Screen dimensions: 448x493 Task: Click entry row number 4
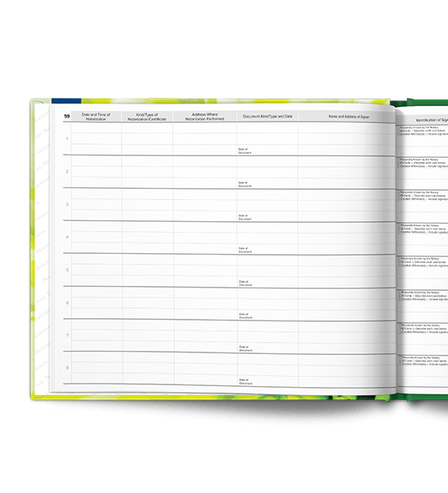pyautogui.click(x=67, y=237)
